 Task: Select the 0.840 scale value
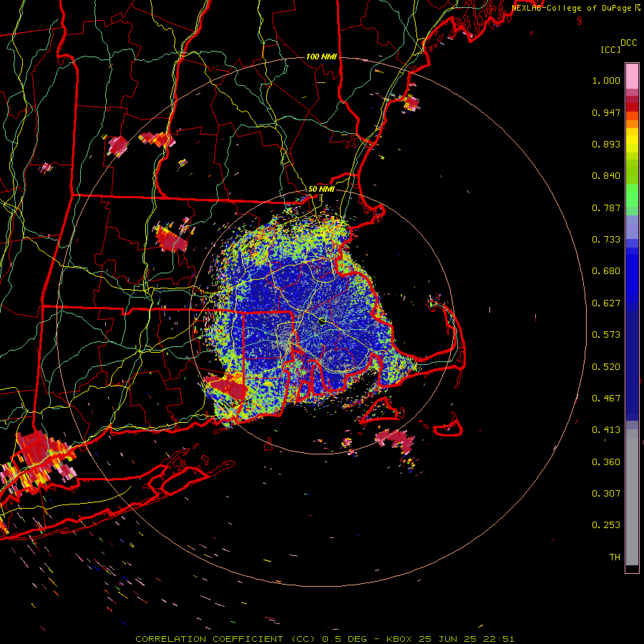tap(606, 176)
